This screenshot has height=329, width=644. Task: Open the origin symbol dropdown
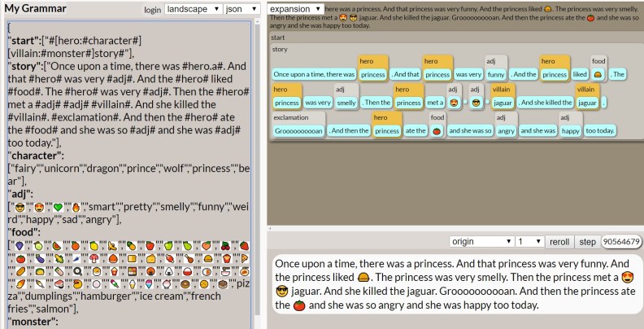pyautogui.click(x=482, y=242)
